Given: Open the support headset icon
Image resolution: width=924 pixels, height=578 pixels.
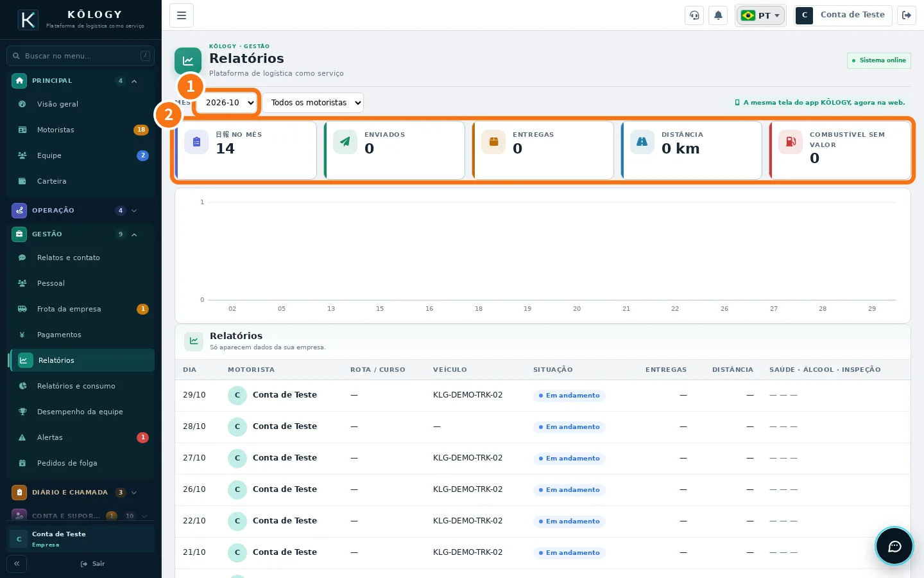Looking at the screenshot, I should tap(694, 15).
